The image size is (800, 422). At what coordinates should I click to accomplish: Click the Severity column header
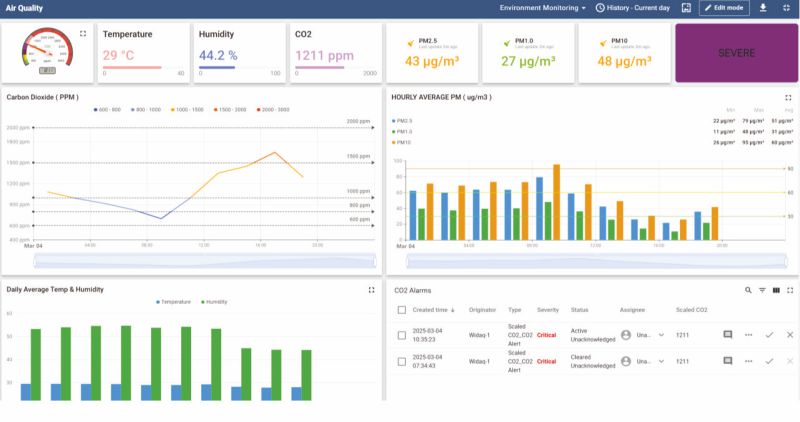pos(548,310)
